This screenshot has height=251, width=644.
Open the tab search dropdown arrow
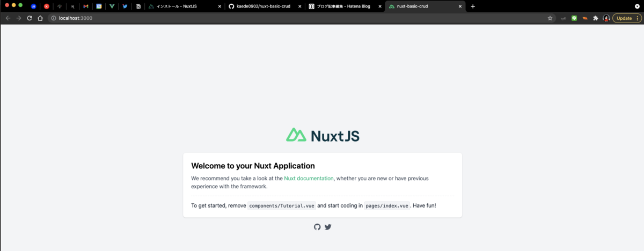[x=637, y=6]
